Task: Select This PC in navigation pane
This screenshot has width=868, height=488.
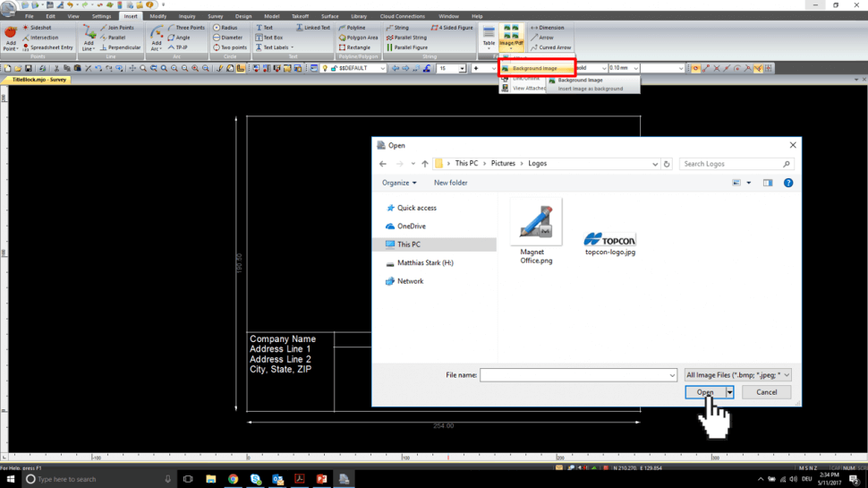Action: pyautogui.click(x=408, y=244)
